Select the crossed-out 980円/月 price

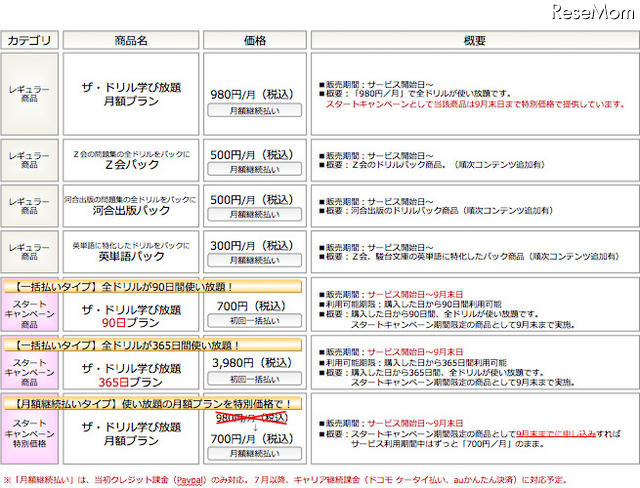[252, 418]
